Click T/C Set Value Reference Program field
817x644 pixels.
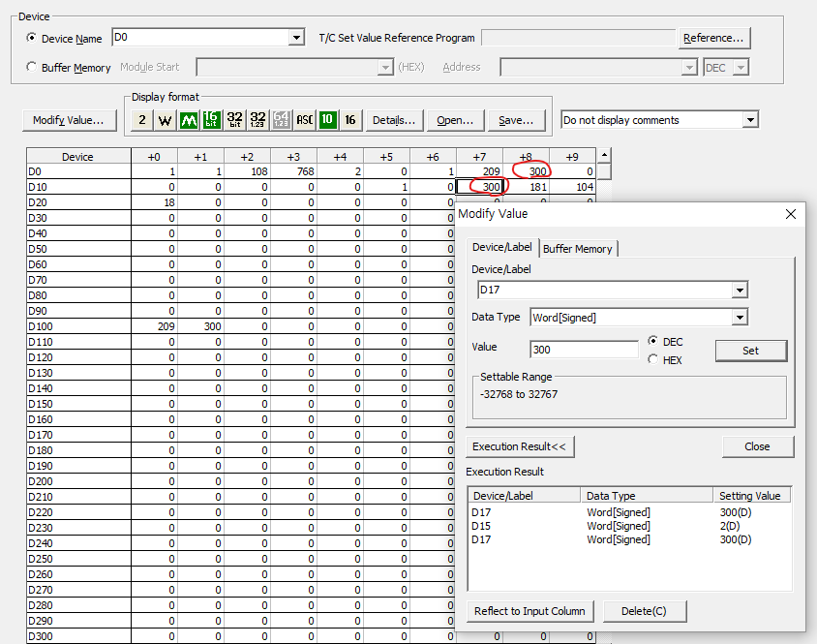[578, 38]
